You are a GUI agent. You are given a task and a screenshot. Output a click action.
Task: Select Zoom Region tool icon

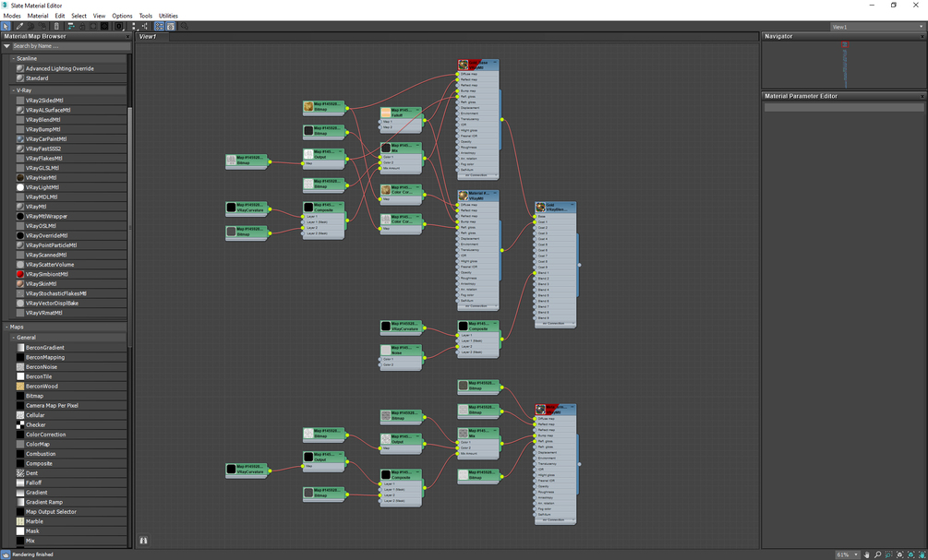tap(889, 554)
